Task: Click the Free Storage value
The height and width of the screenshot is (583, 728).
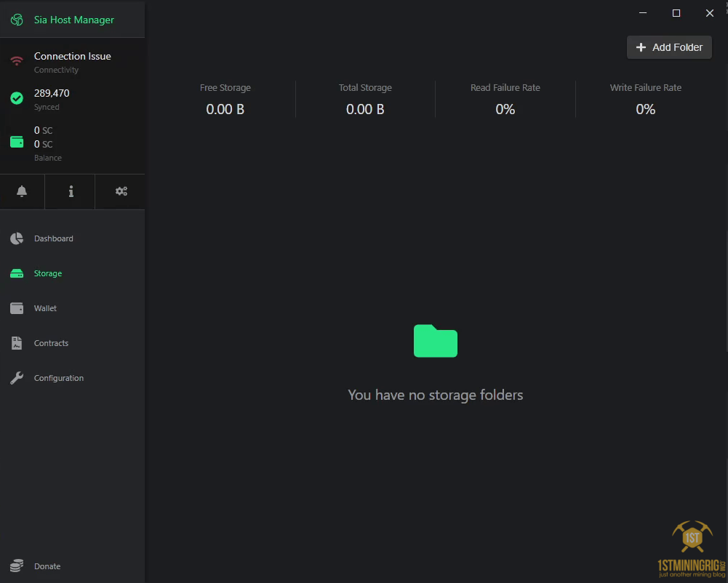Action: [225, 109]
